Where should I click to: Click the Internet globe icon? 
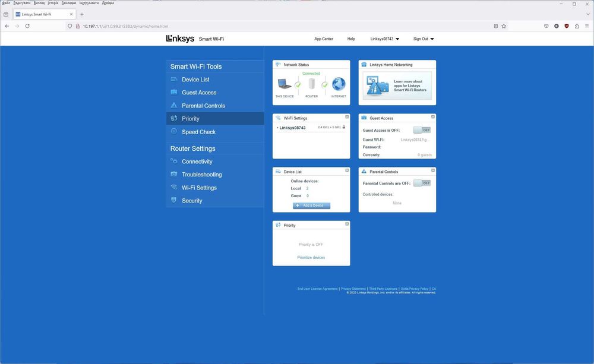point(339,84)
